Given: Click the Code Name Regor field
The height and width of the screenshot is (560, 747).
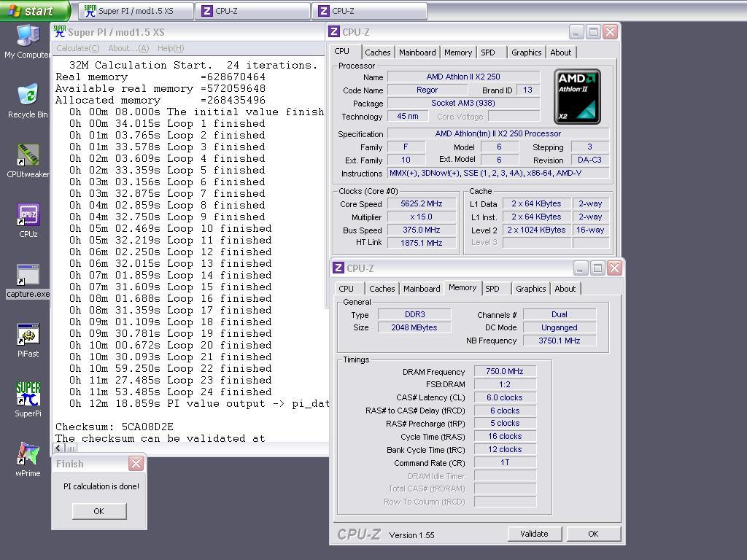Looking at the screenshot, I should click(427, 90).
